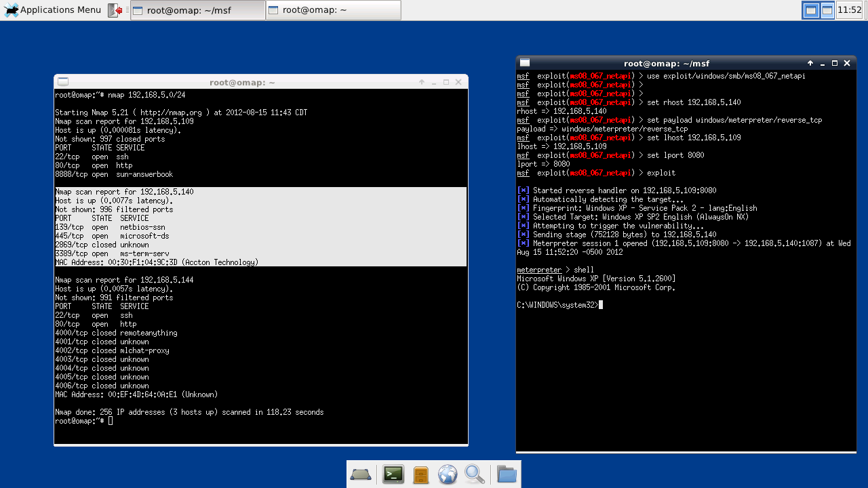The height and width of the screenshot is (488, 868).
Task: Click '139/tcp open netbios-ssn' row
Action: click(x=110, y=227)
